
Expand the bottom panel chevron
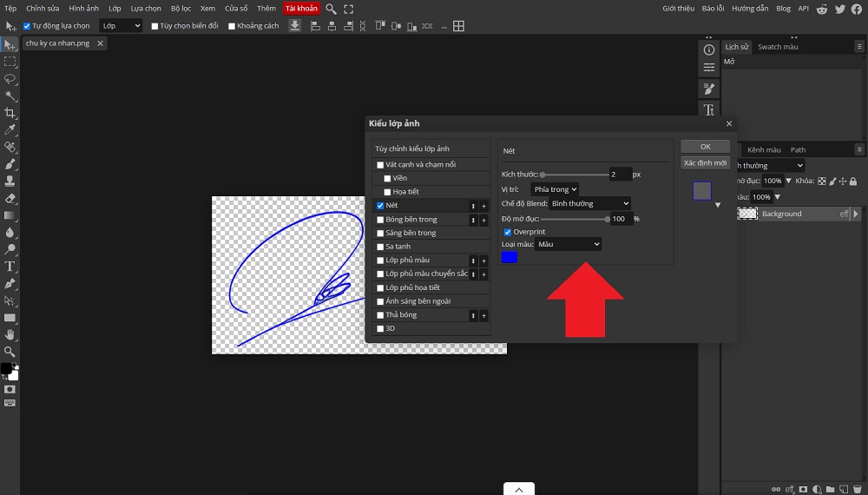(x=519, y=489)
